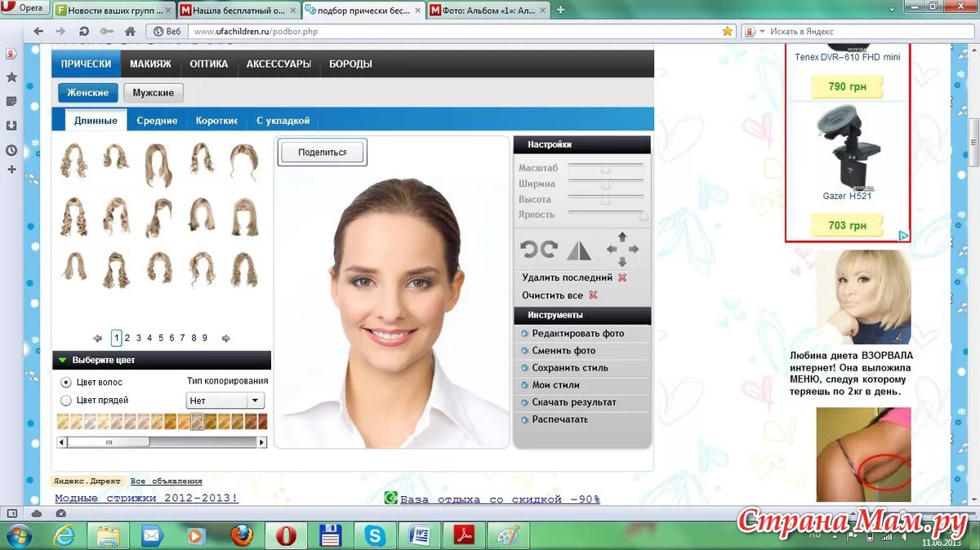Open the 'Оптика' category tab
980x550 pixels.
tap(209, 64)
